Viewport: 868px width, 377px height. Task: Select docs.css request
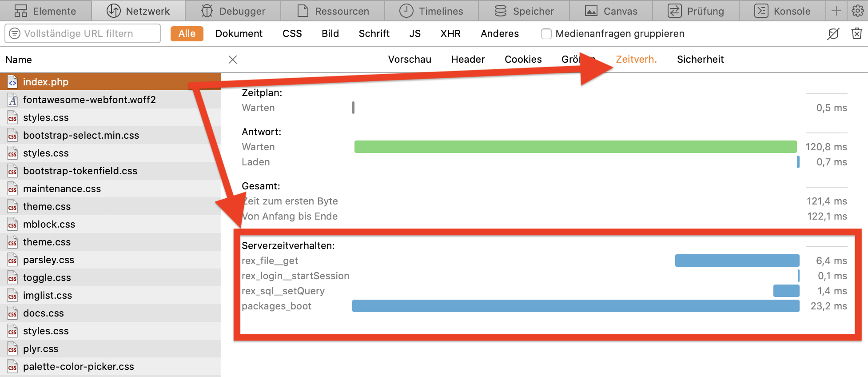(x=110, y=313)
